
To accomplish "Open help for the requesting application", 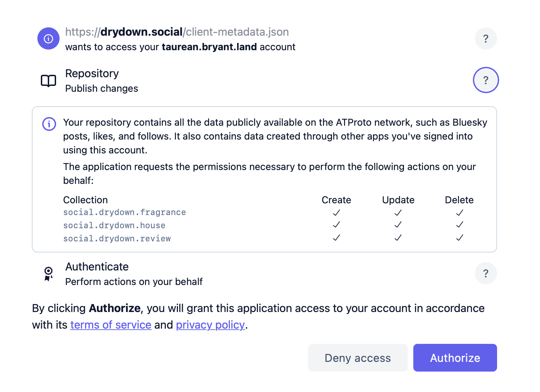I will click(x=486, y=38).
